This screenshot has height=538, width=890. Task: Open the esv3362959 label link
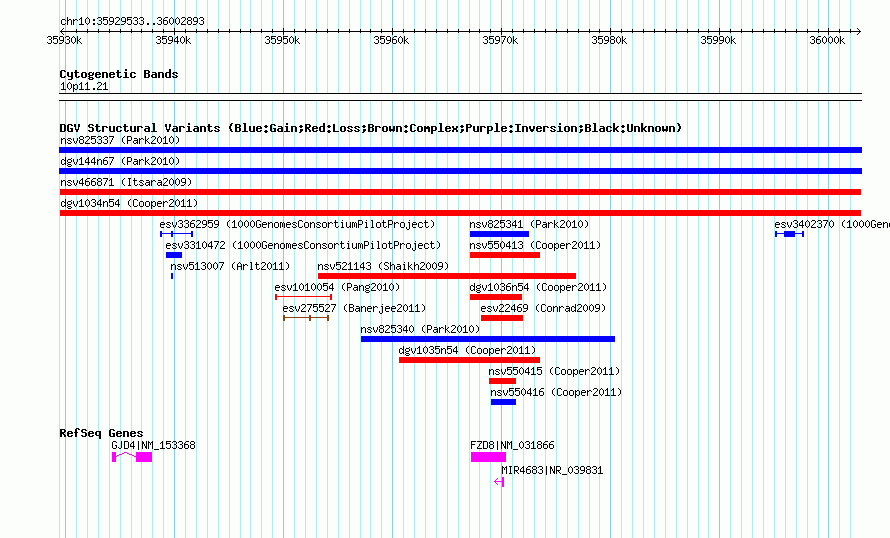[x=297, y=224]
